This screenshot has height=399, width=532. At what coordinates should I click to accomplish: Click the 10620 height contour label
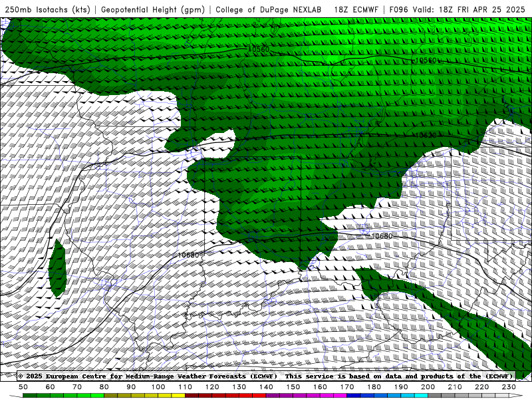point(426,136)
